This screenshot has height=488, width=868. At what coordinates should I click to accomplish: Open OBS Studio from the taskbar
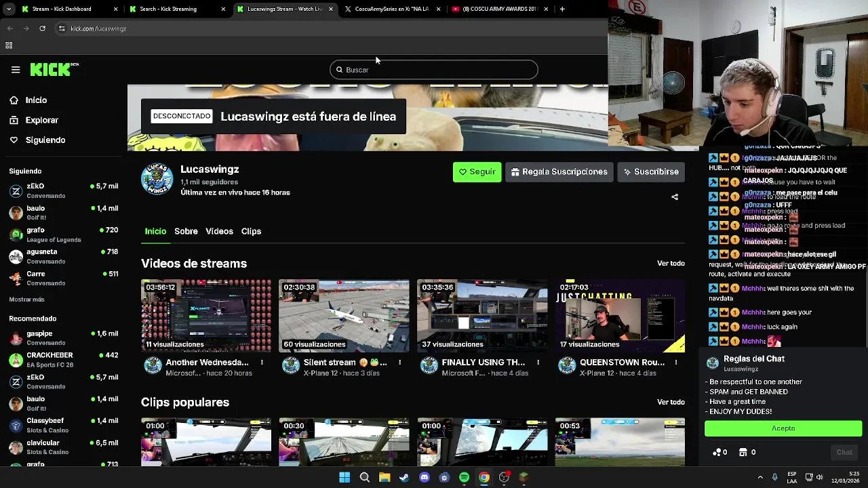(x=504, y=477)
